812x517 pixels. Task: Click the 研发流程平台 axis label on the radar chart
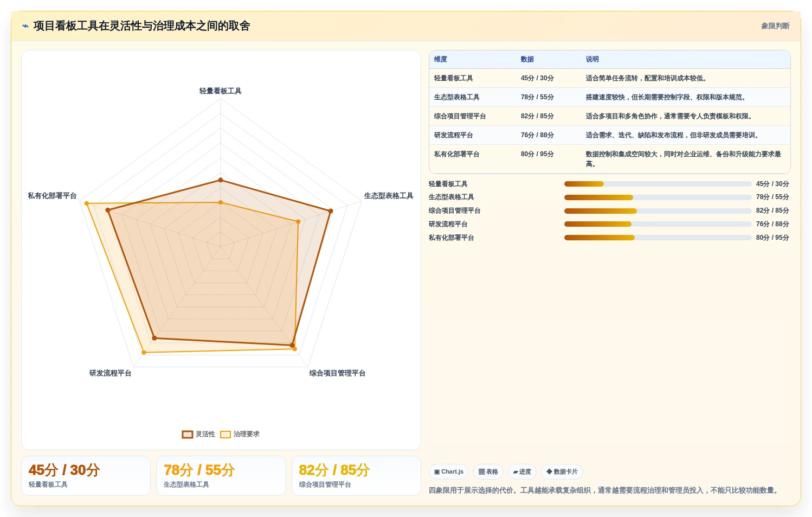pyautogui.click(x=110, y=373)
